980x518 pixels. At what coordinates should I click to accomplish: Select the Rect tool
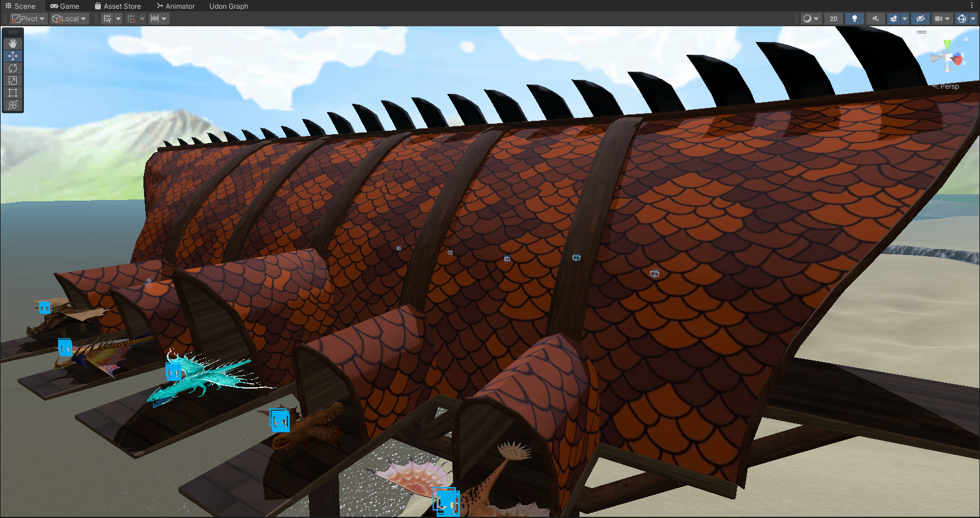[13, 93]
